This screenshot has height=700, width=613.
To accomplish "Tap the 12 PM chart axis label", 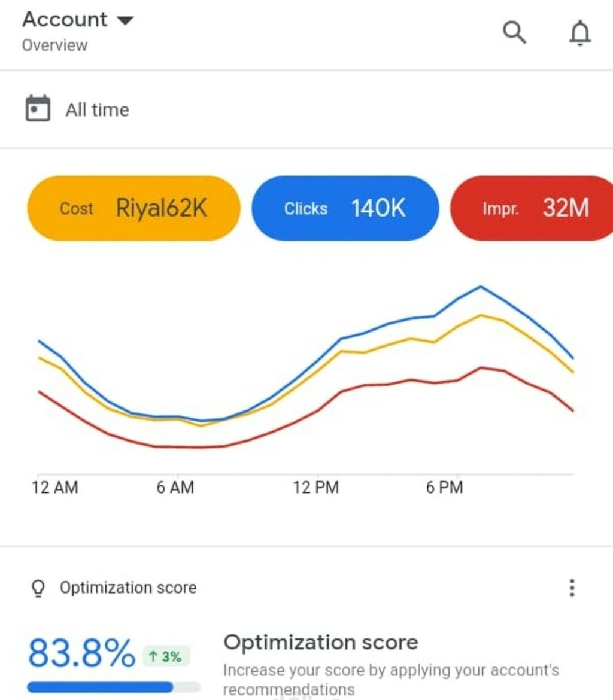I will coord(315,488).
